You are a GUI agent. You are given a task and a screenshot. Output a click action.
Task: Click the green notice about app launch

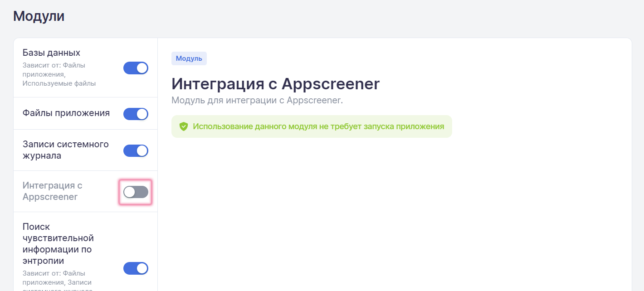(x=318, y=126)
